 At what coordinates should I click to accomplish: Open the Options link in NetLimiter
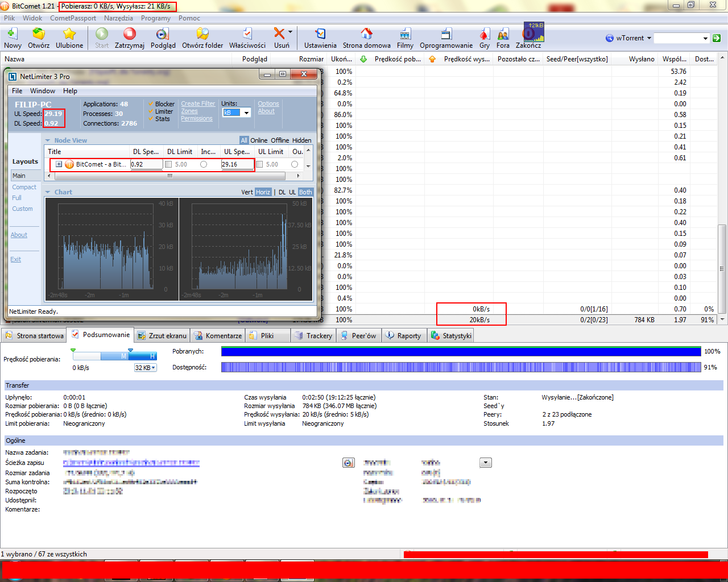(x=268, y=104)
